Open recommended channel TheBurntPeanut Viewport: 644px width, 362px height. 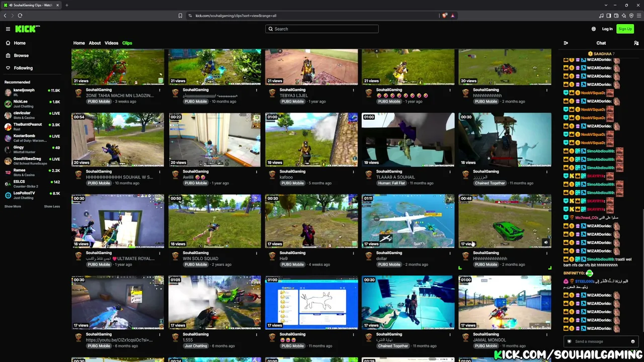(x=32, y=126)
